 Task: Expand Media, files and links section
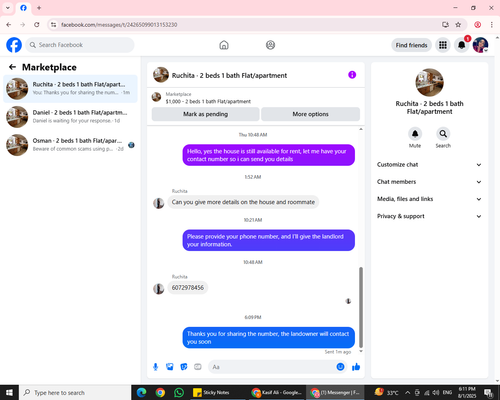point(429,199)
